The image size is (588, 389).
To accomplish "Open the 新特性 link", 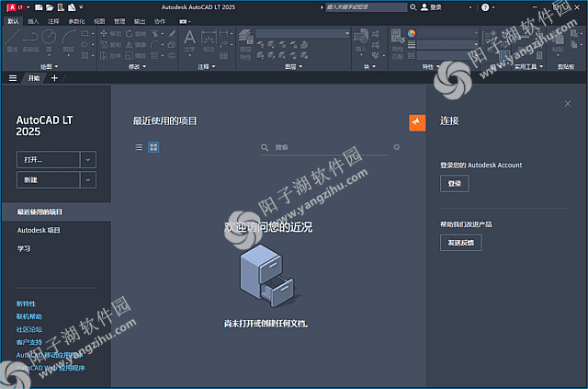I will coord(26,303).
